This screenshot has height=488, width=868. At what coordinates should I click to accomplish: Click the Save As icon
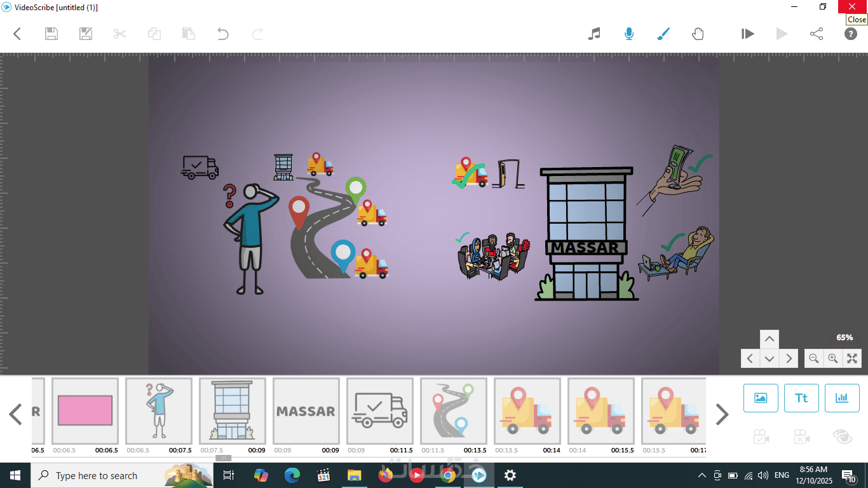[x=86, y=34]
